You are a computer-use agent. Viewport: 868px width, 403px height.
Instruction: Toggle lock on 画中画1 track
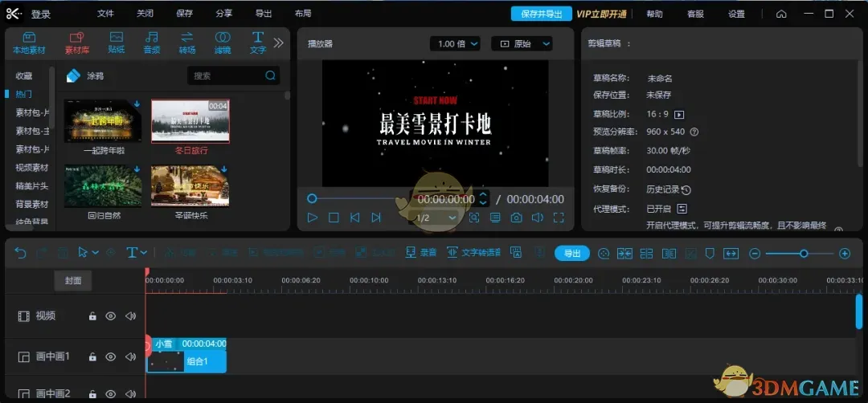click(x=93, y=356)
